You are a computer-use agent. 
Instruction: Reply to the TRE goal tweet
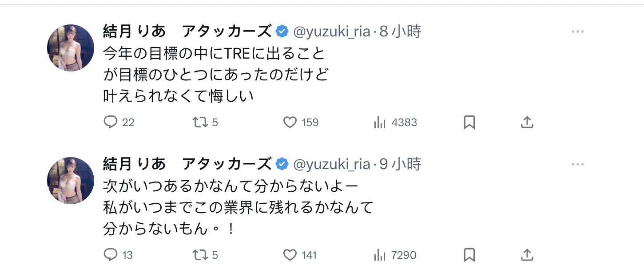(x=110, y=122)
